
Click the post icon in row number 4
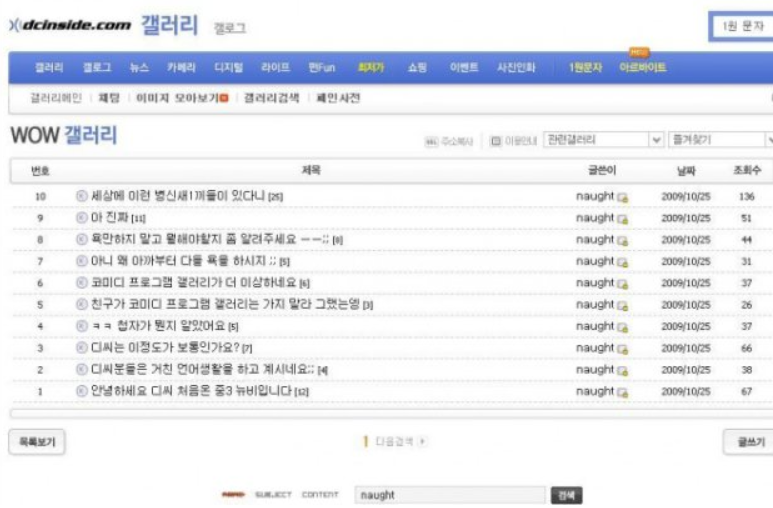coord(82,326)
